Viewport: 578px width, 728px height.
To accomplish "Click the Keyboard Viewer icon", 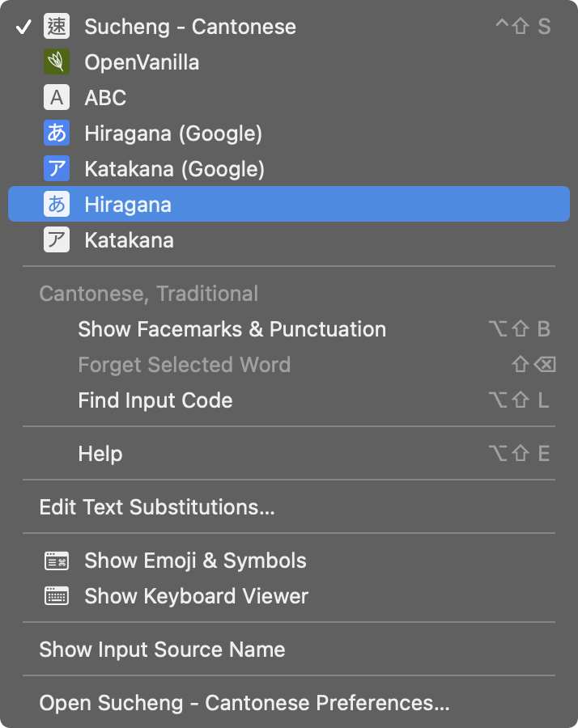I will click(x=57, y=596).
